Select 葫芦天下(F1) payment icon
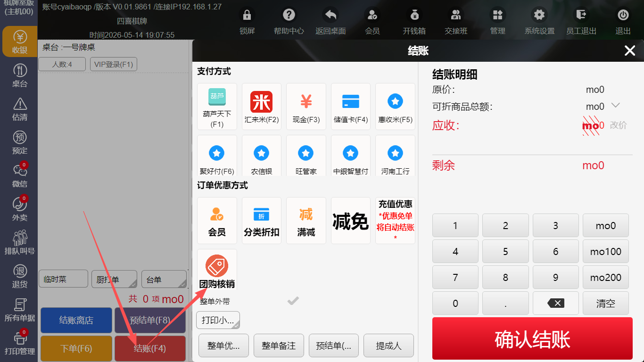Viewport: 644px width, 362px height. pyautogui.click(x=217, y=107)
